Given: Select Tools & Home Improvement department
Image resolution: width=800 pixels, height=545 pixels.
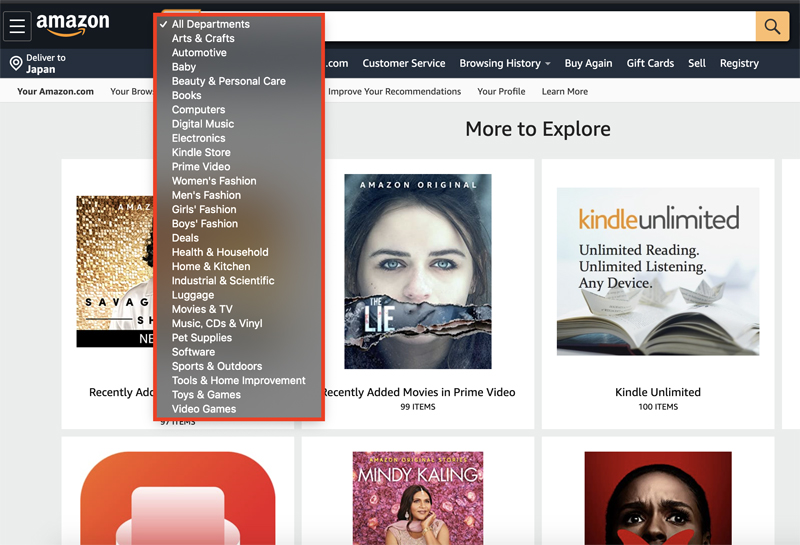Looking at the screenshot, I should (x=239, y=381).
